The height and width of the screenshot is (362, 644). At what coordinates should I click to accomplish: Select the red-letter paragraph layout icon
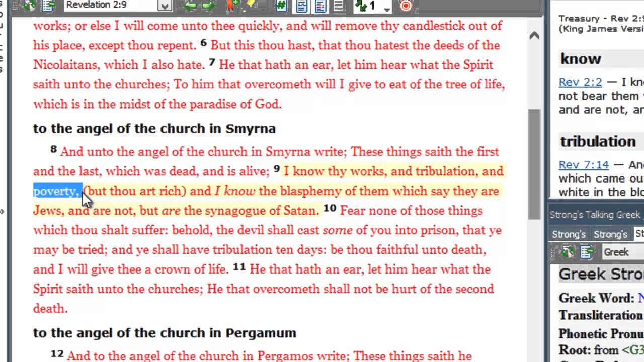(x=320, y=6)
